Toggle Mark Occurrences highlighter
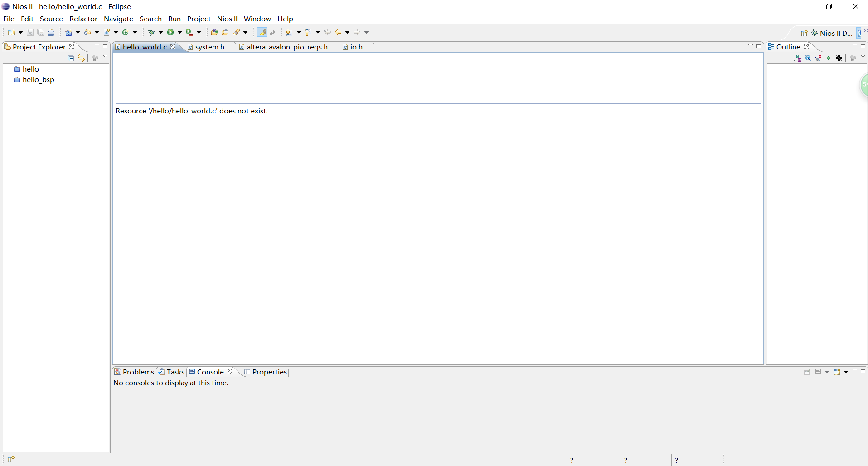868x466 pixels. pos(262,32)
